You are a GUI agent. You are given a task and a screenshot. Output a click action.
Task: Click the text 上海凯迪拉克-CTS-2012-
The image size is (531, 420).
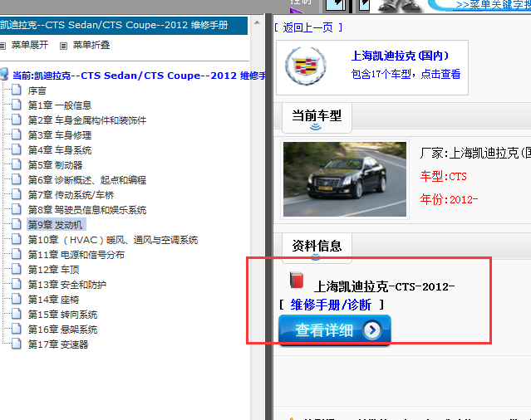[x=385, y=286]
